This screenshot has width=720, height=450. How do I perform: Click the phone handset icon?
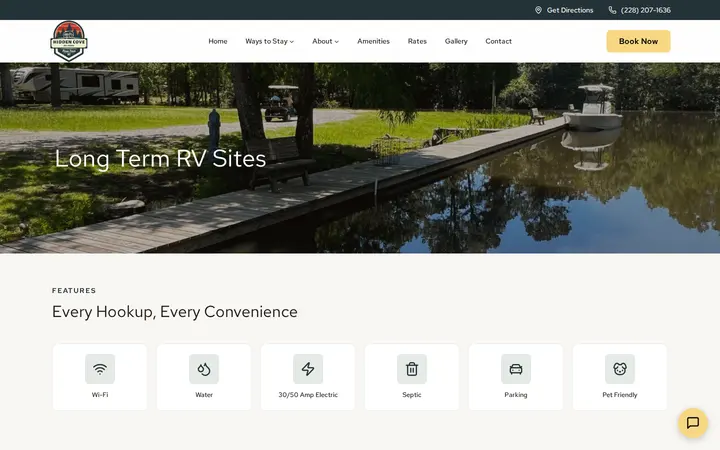pos(612,10)
